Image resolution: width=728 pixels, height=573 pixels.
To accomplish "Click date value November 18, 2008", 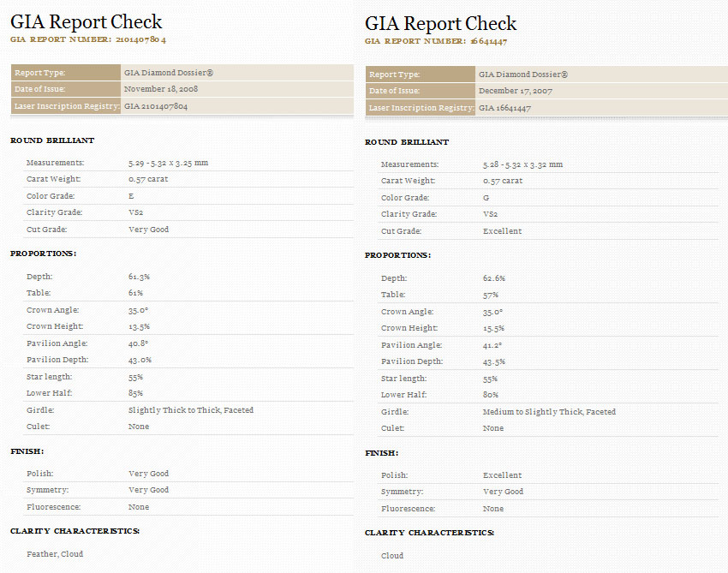I will pos(161,89).
